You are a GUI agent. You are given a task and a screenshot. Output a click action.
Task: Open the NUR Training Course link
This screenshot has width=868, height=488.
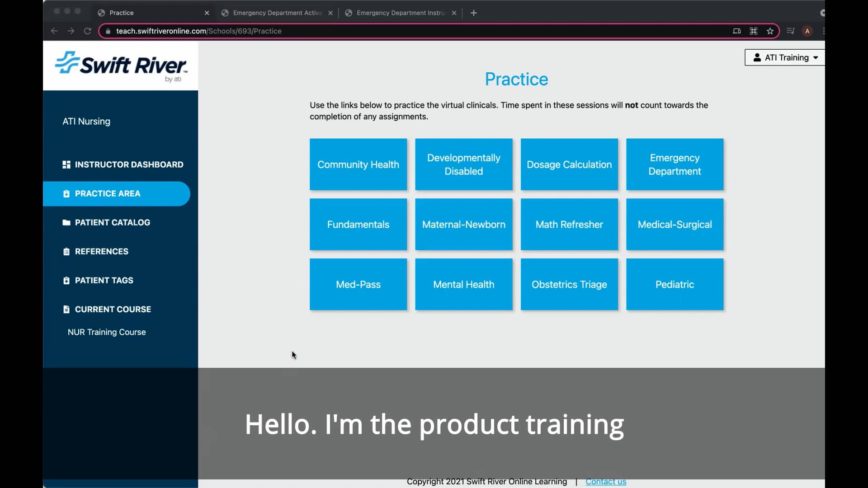107,332
